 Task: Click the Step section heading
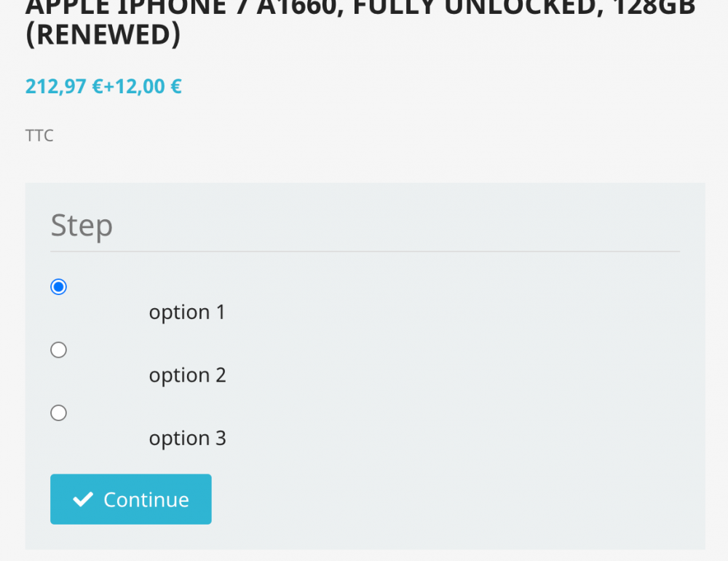click(82, 226)
